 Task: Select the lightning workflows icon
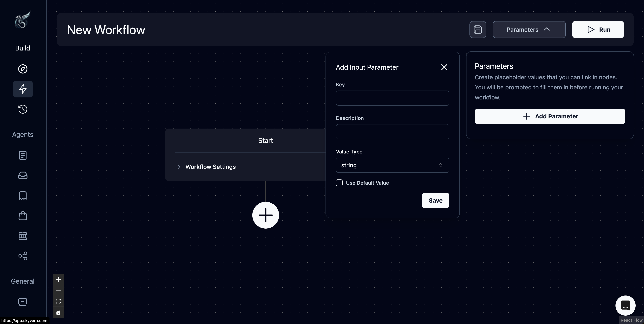coord(22,89)
